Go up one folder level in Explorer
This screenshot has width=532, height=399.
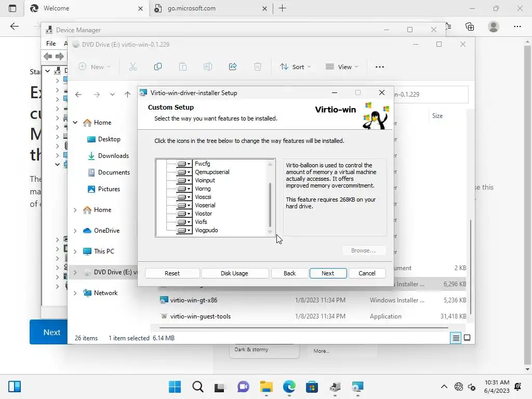(127, 95)
